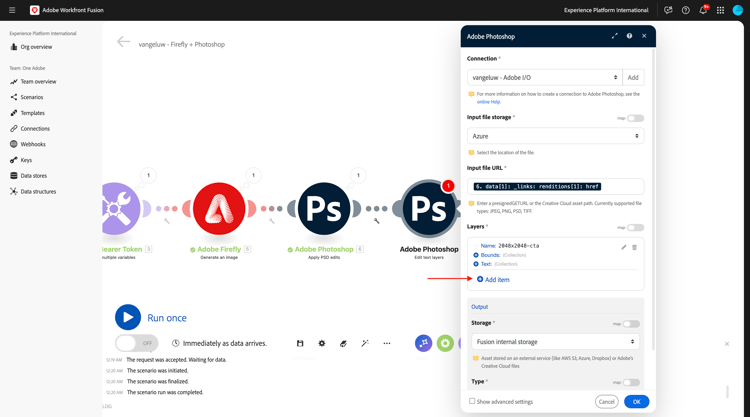Select log entry The scenario run was completed
The width and height of the screenshot is (750, 417).
[x=165, y=392]
